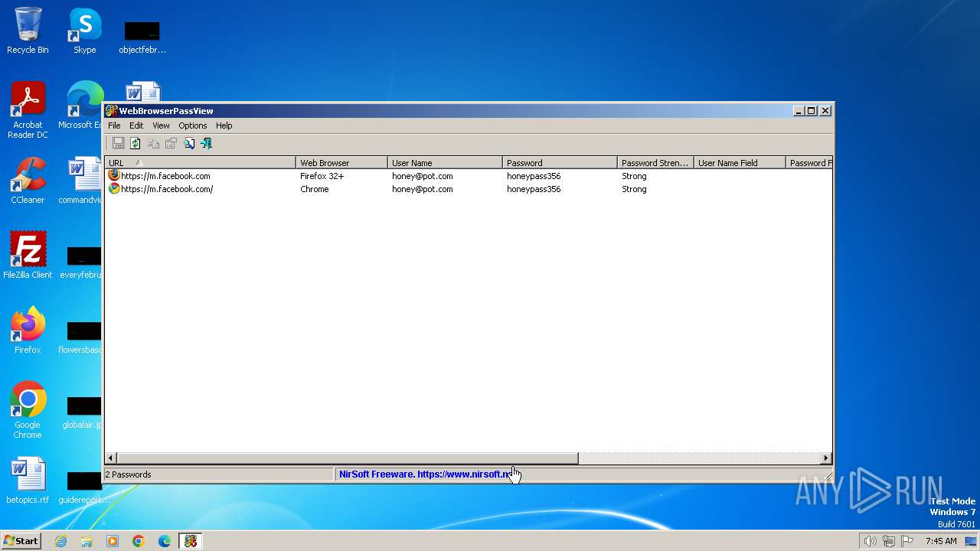980x551 pixels.
Task: Click 'Strong' in the Firefox row
Action: [634, 176]
